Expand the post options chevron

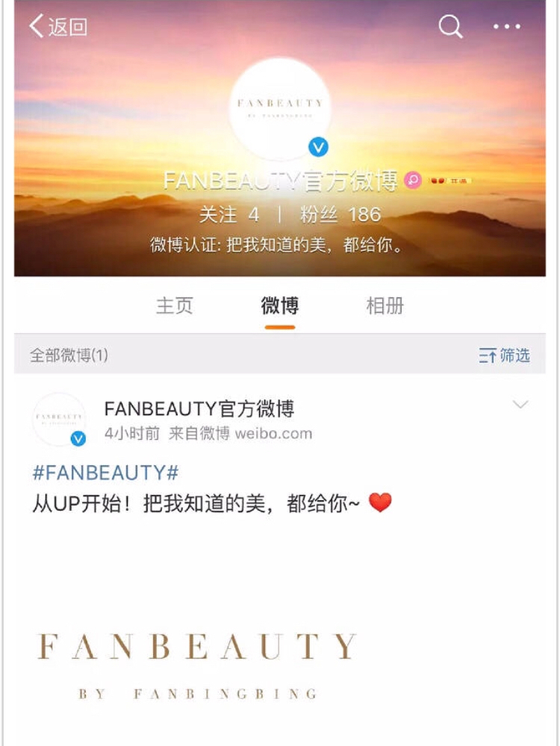(520, 405)
